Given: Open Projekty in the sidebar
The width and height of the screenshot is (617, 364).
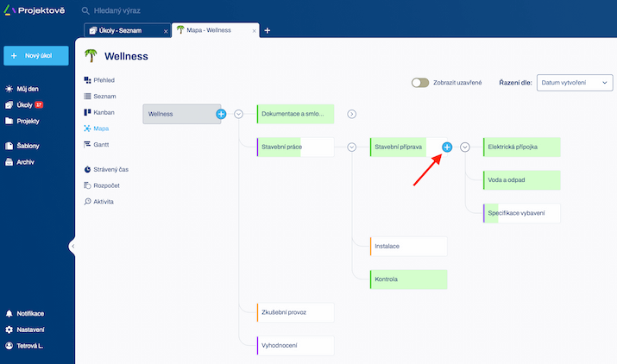Looking at the screenshot, I should pos(22,122).
